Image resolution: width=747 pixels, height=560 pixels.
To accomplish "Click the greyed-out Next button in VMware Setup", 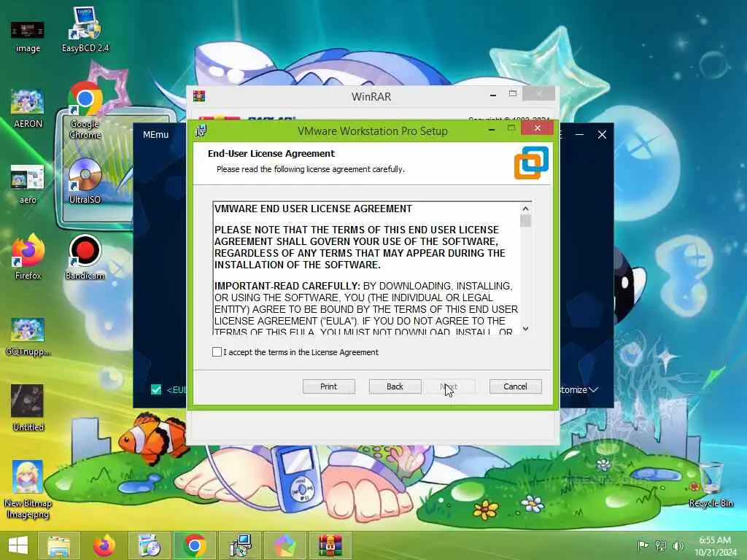I will tap(449, 386).
